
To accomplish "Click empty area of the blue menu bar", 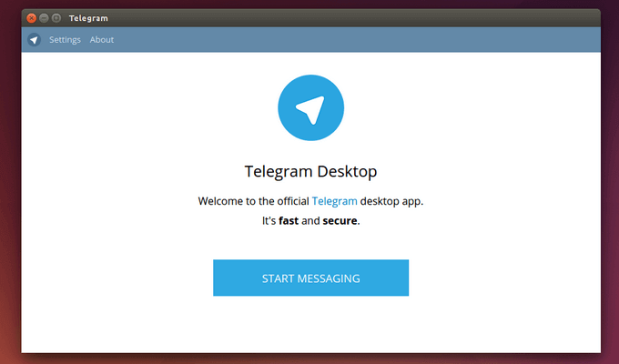I will coord(355,39).
